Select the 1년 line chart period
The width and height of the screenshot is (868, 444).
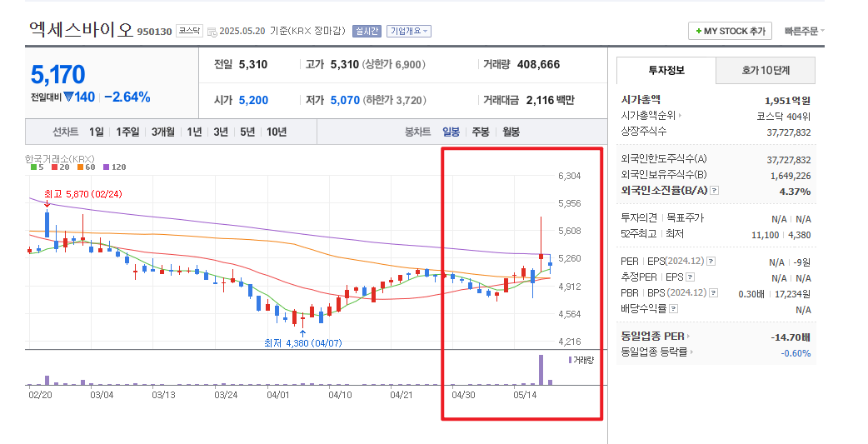[194, 132]
